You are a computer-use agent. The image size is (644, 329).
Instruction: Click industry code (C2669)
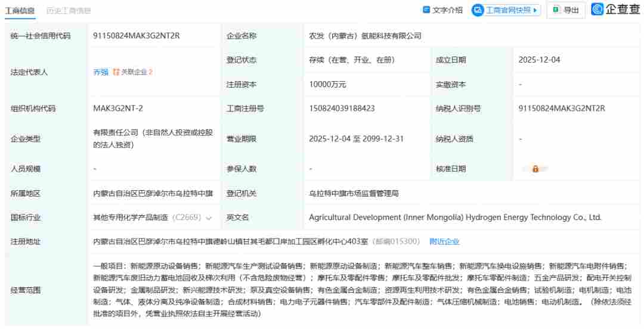coord(187,218)
